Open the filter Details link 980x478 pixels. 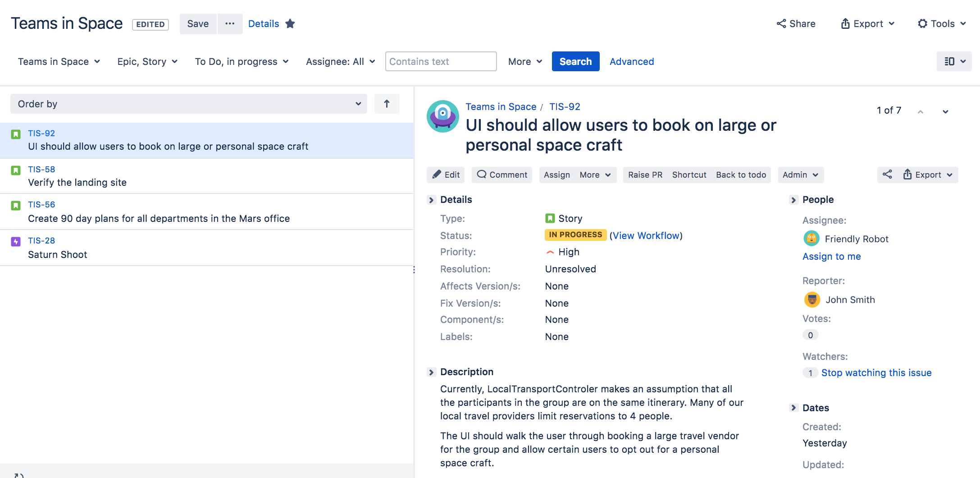(x=264, y=23)
